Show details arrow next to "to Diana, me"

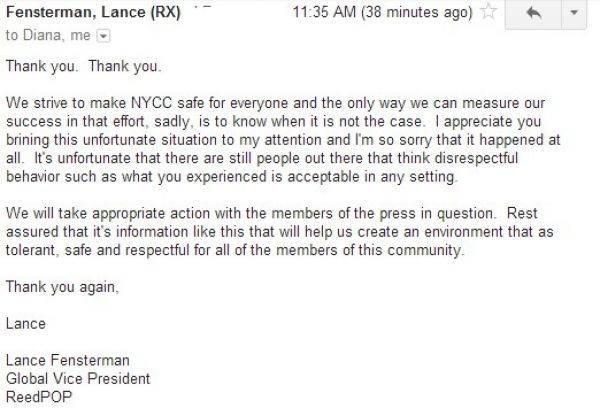coord(103,36)
